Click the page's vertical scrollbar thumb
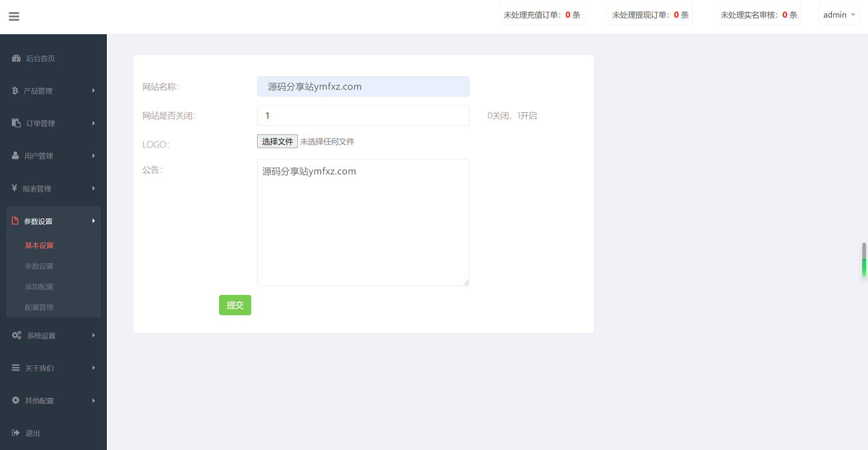 [864, 260]
